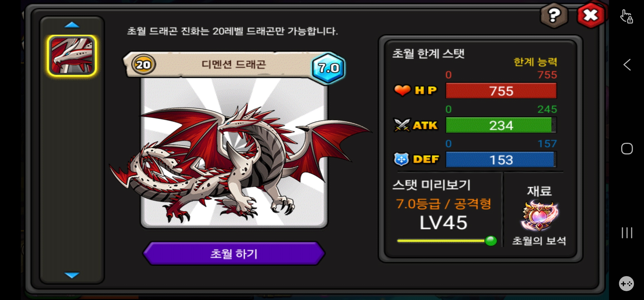644x300 pixels.
Task: Open the Android recent apps button
Action: coord(627,233)
